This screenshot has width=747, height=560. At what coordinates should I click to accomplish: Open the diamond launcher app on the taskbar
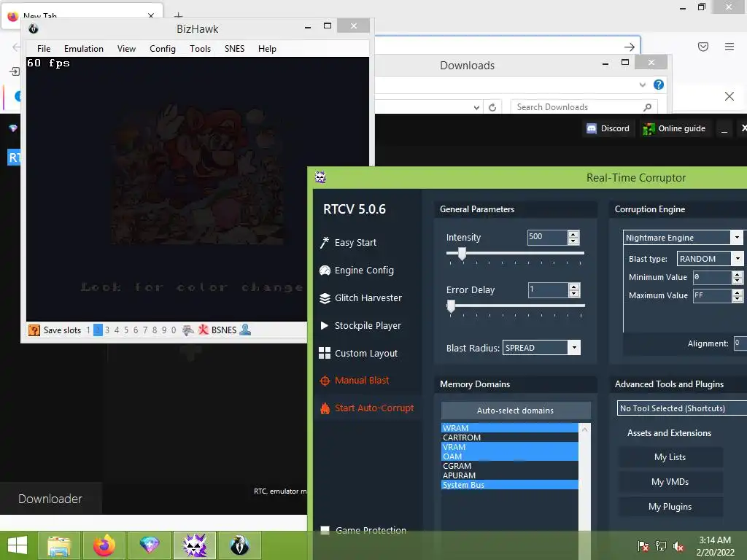coord(149,545)
